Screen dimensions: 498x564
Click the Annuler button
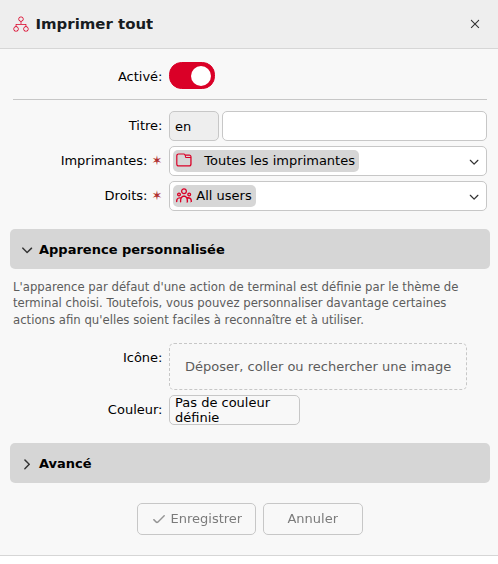(x=313, y=519)
